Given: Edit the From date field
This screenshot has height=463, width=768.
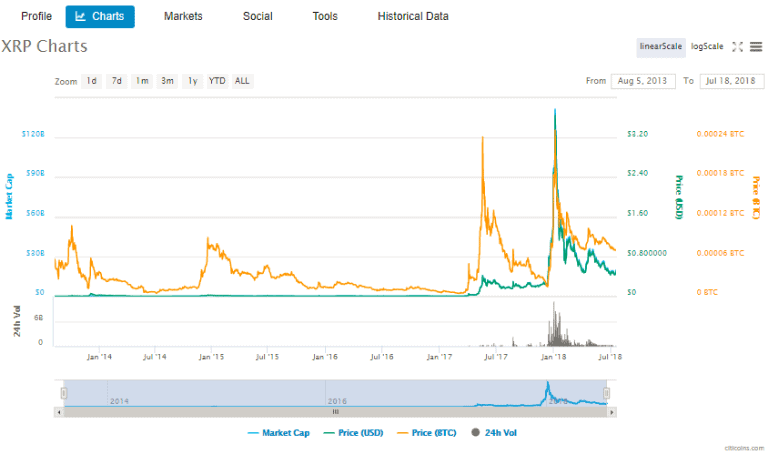Looking at the screenshot, I should 643,81.
